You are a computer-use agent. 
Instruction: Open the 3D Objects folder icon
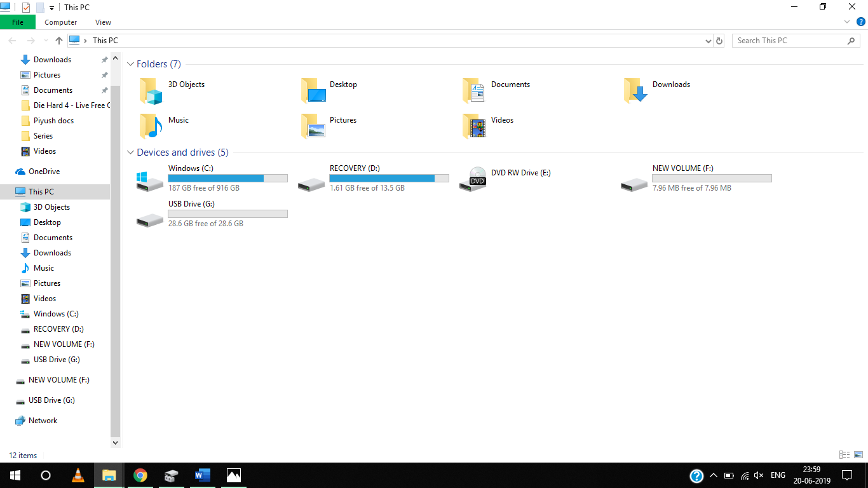click(151, 91)
